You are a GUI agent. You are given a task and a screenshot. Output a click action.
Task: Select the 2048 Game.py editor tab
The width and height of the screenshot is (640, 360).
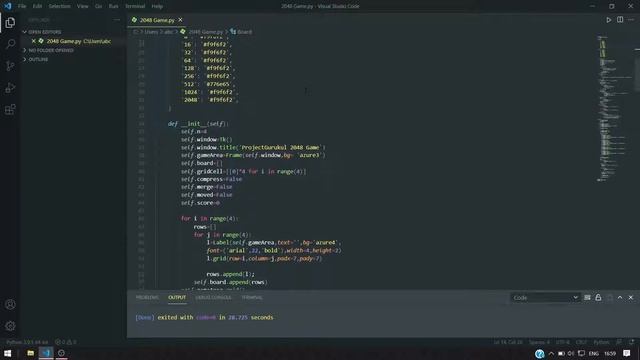(x=157, y=20)
